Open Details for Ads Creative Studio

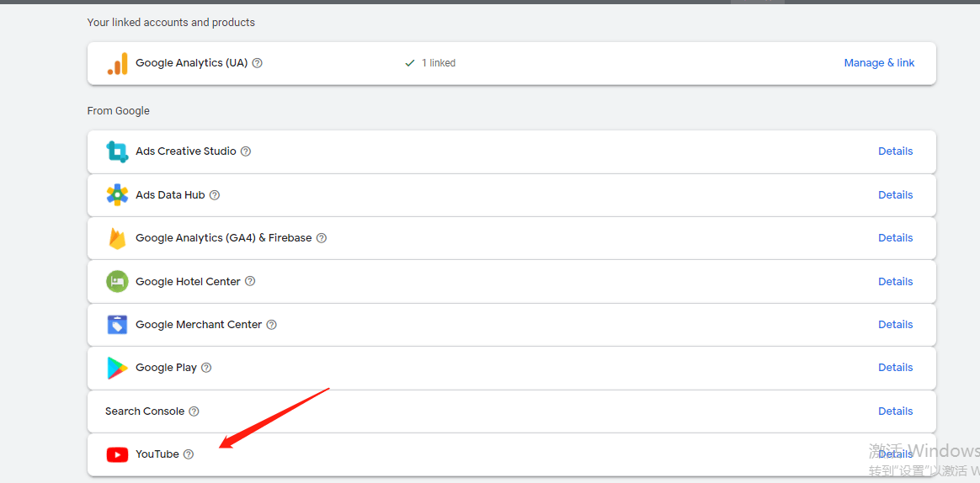(x=895, y=151)
